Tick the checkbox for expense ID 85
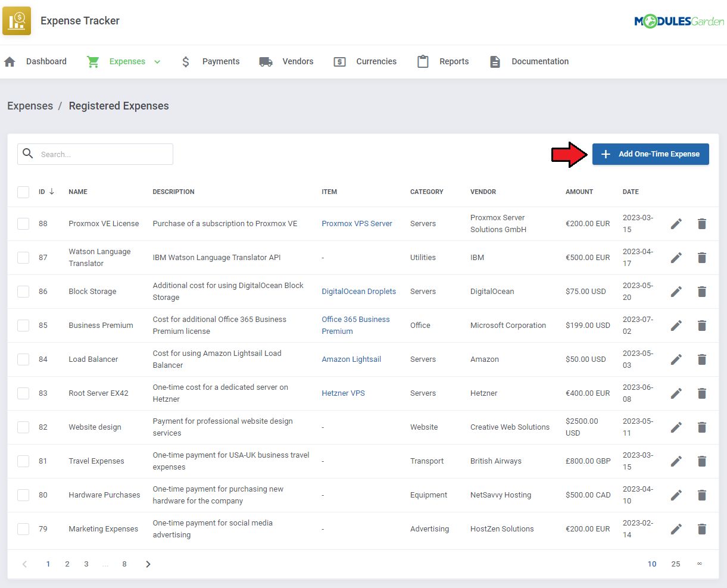The image size is (727, 588). pos(23,326)
